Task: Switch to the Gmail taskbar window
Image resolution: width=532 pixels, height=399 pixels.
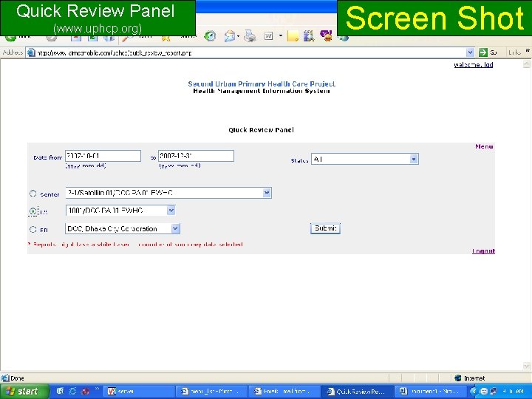Action: pos(284,391)
